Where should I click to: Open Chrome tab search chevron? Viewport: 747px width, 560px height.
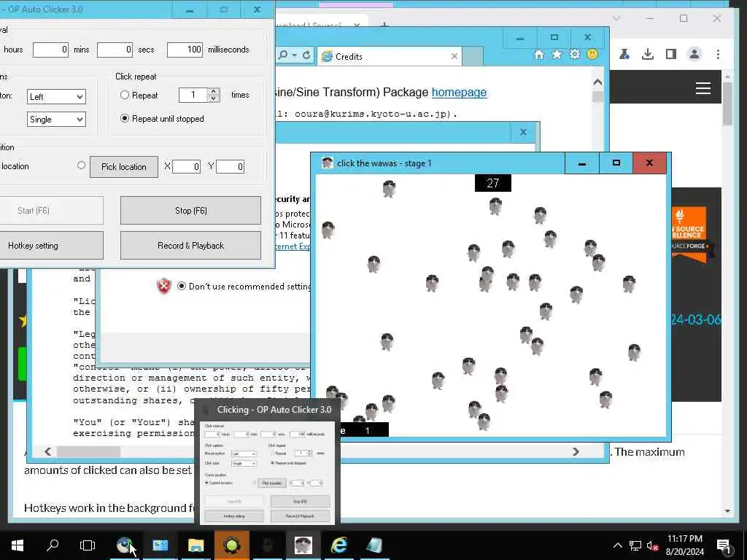pyautogui.click(x=616, y=18)
